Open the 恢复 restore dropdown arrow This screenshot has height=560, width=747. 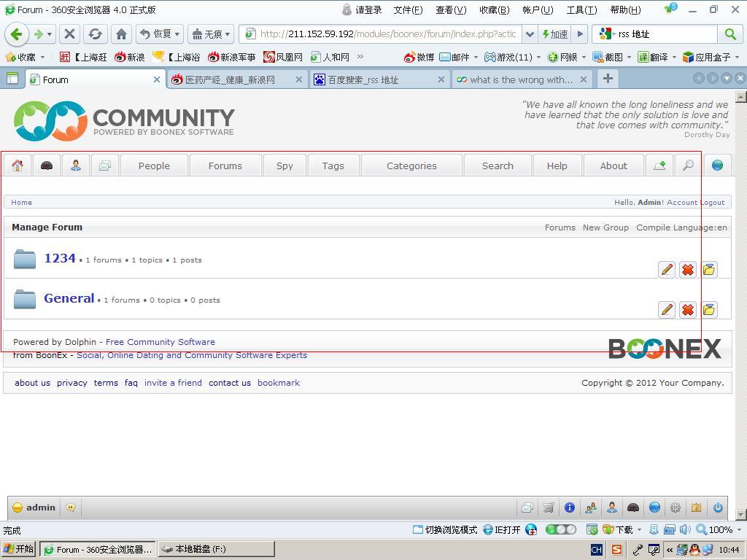[x=177, y=34]
